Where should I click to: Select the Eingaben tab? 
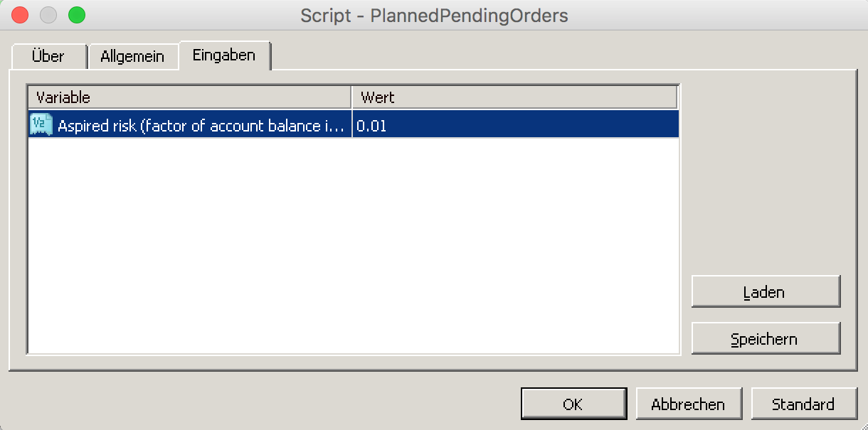(224, 55)
